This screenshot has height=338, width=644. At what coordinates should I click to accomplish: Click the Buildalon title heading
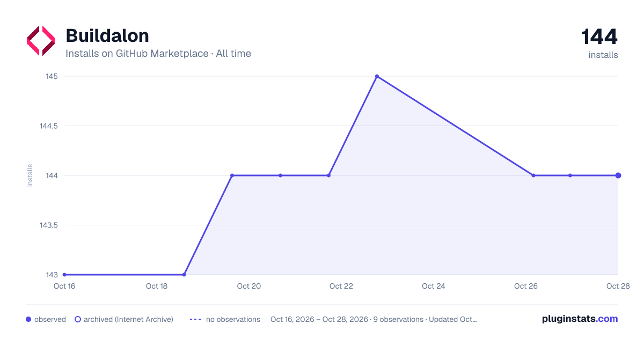(x=107, y=35)
